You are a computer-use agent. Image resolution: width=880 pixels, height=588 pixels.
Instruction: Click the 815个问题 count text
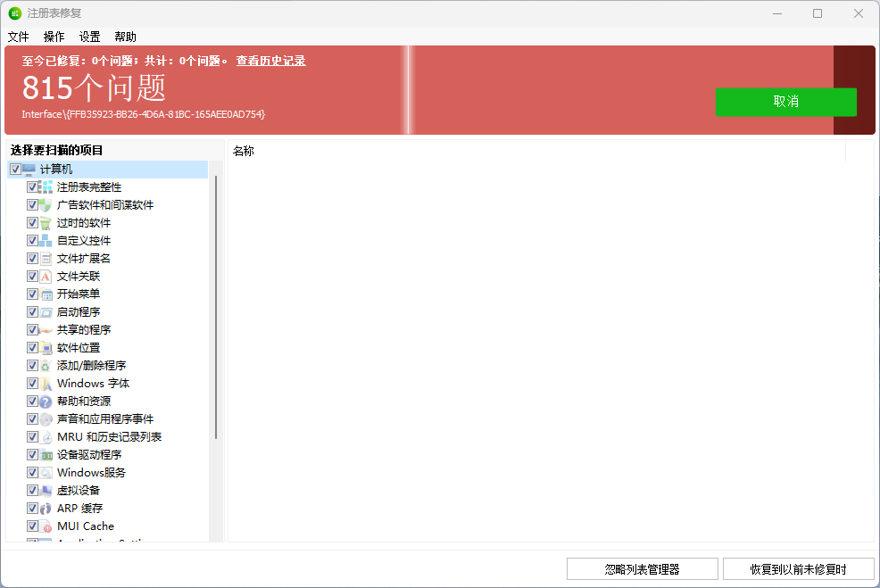[x=94, y=87]
